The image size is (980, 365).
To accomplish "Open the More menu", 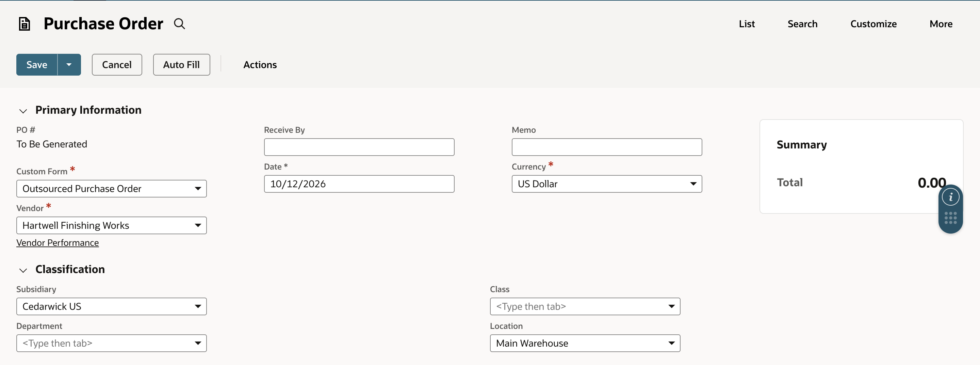I will point(941,24).
